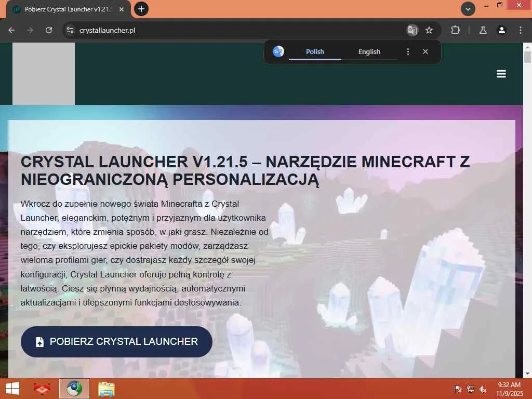Image resolution: width=532 pixels, height=399 pixels.
Task: Minimize the browser window
Action: tap(486, 6)
